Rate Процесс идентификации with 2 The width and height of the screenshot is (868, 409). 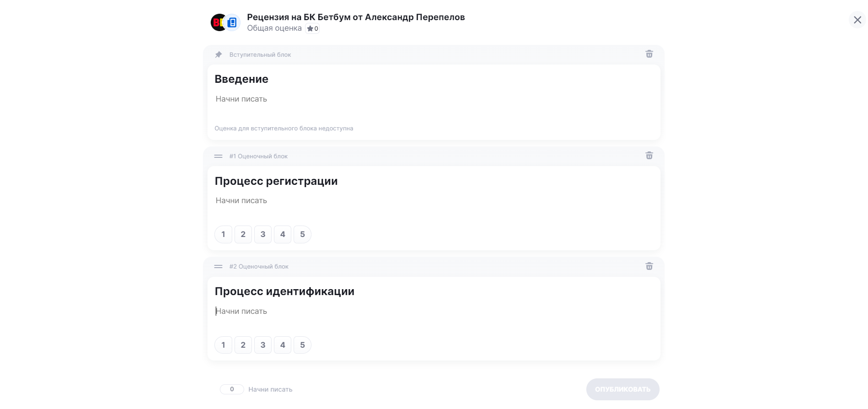pos(243,345)
